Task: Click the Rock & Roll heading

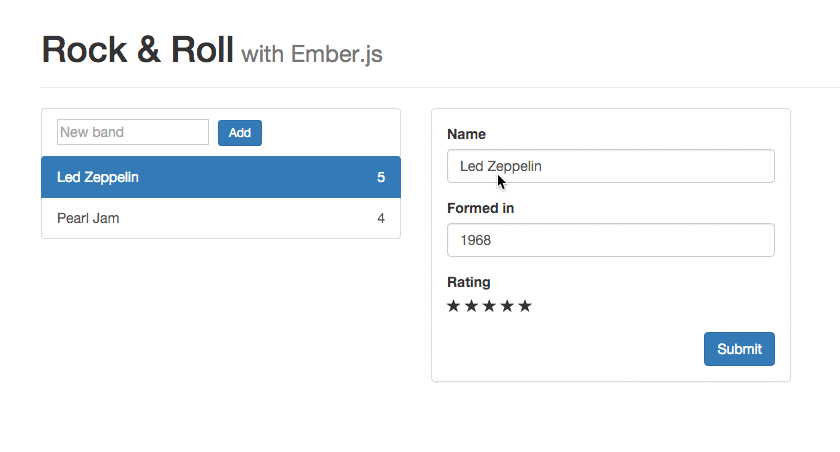Action: [137, 50]
